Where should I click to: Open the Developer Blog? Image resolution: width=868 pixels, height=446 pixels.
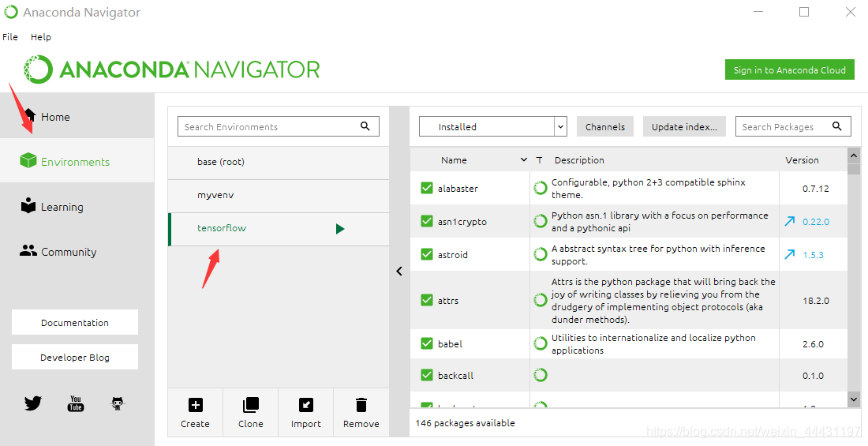pos(75,358)
